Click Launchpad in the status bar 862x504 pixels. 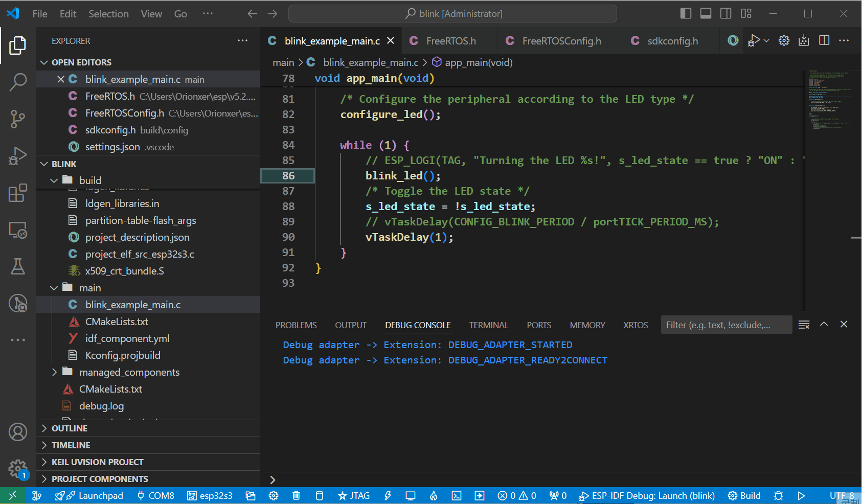click(x=89, y=495)
